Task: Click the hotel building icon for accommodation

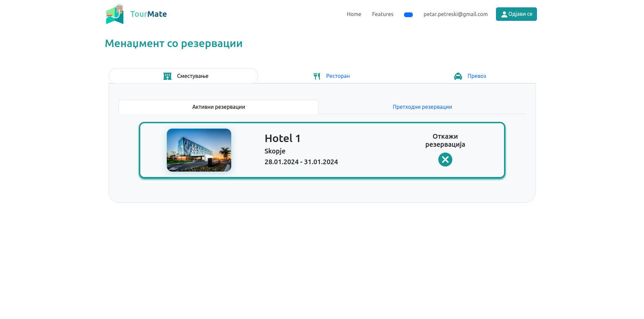Action: click(167, 76)
